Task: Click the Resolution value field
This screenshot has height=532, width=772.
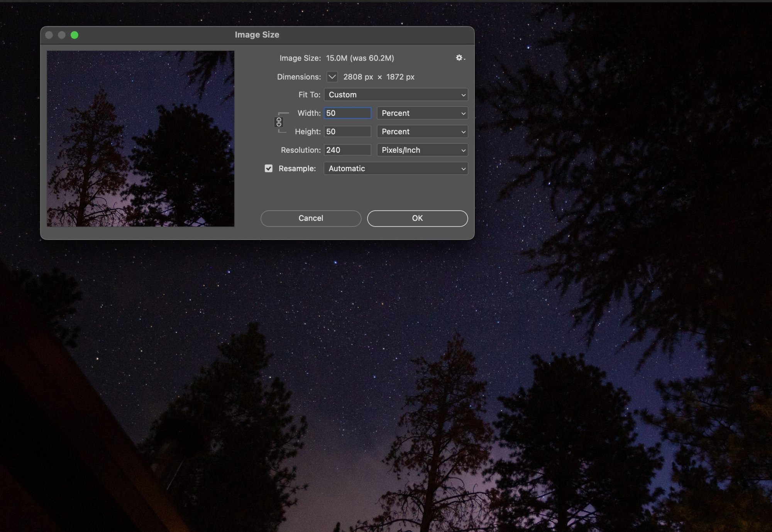Action: (x=347, y=150)
